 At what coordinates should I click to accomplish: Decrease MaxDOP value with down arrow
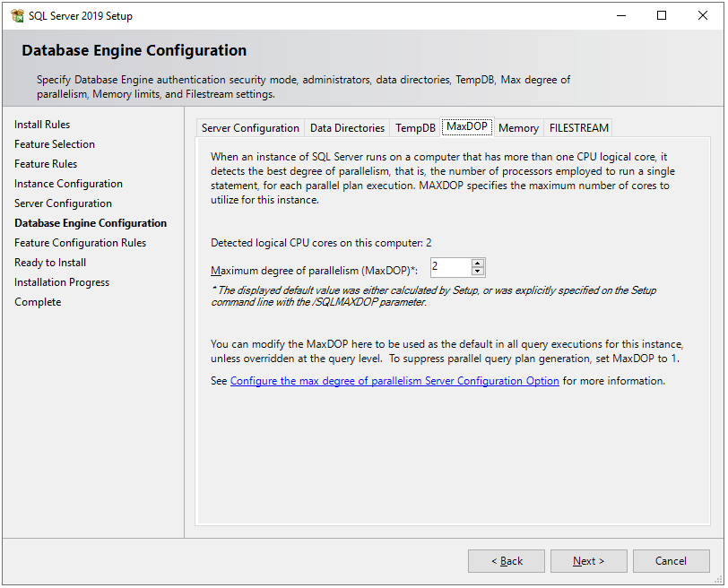478,272
